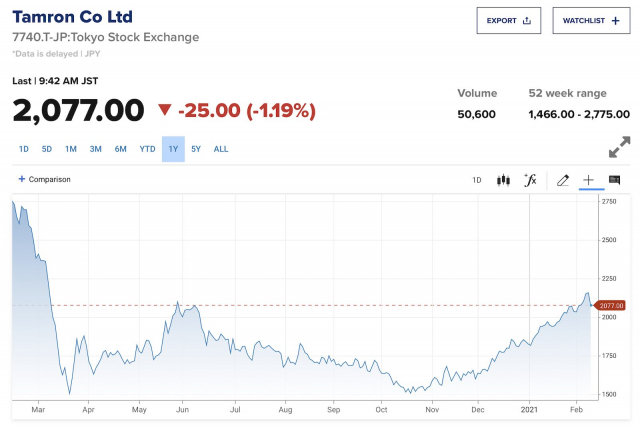The width and height of the screenshot is (640, 429).
Task: Add stock to Watchlist
Action: (591, 21)
